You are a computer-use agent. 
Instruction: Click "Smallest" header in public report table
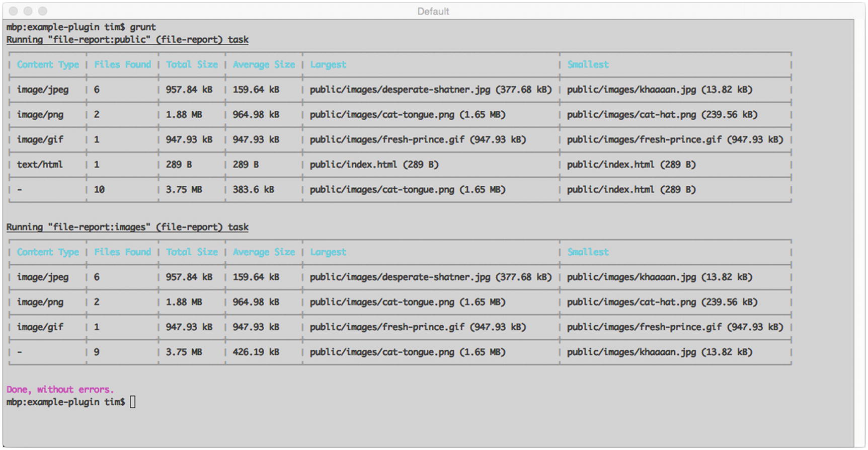(x=588, y=64)
